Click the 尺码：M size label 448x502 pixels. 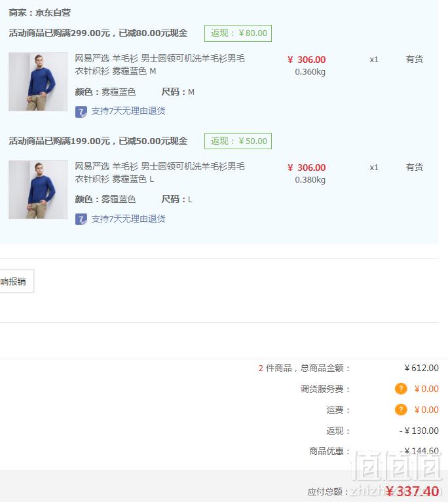[178, 92]
